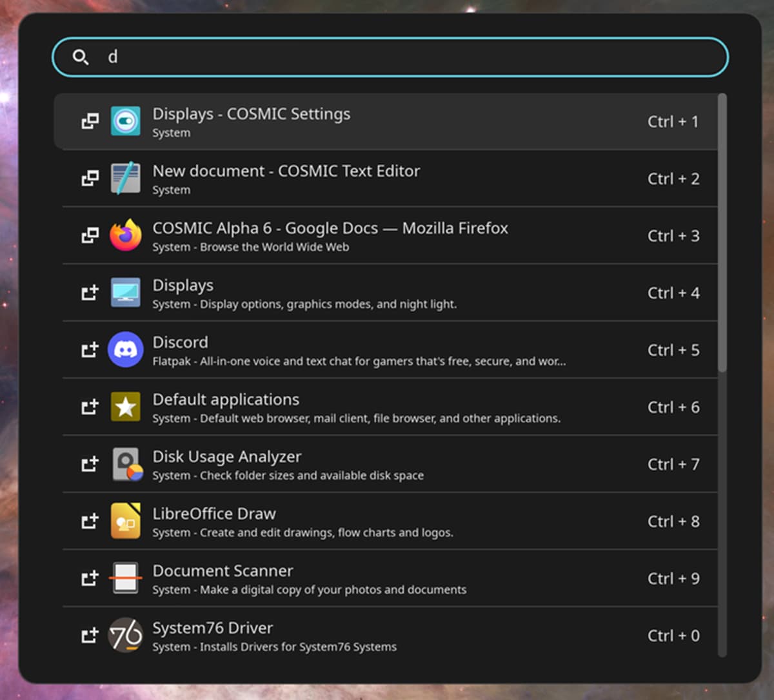Click the Document Scanner icon

click(x=125, y=578)
